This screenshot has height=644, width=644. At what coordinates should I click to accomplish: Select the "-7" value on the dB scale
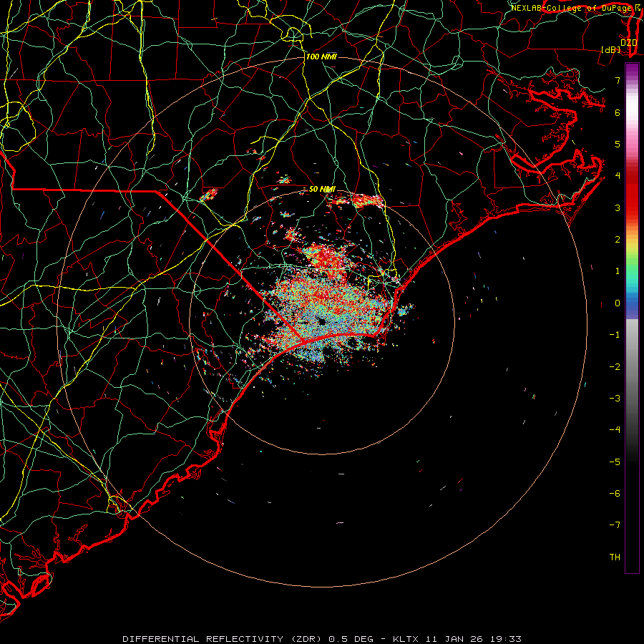pyautogui.click(x=615, y=525)
